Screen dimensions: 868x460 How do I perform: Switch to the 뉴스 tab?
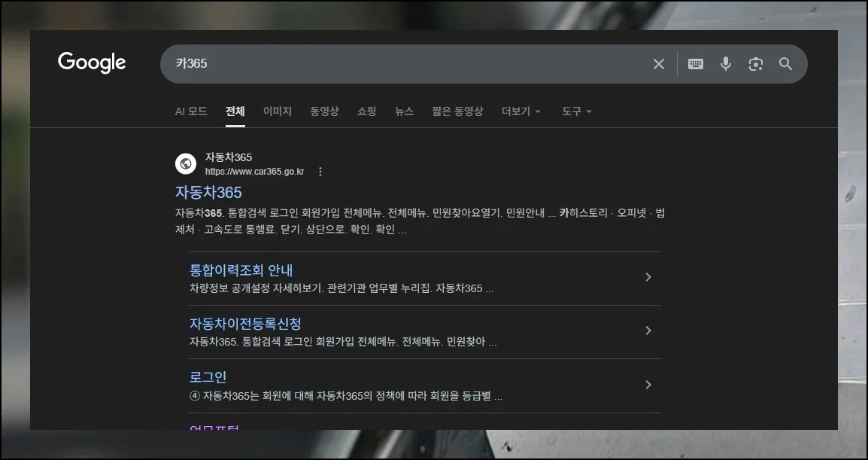coord(403,111)
